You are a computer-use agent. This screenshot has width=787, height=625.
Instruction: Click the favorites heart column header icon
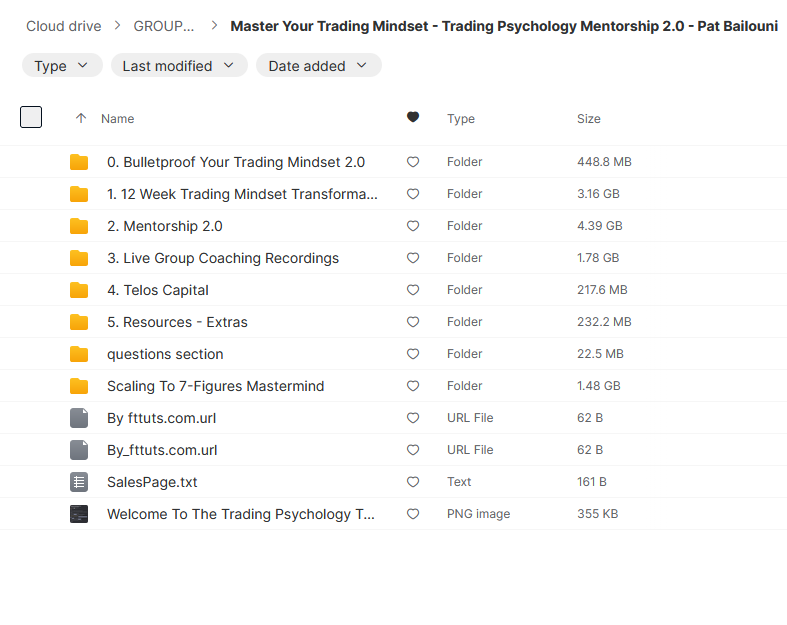pyautogui.click(x=413, y=118)
